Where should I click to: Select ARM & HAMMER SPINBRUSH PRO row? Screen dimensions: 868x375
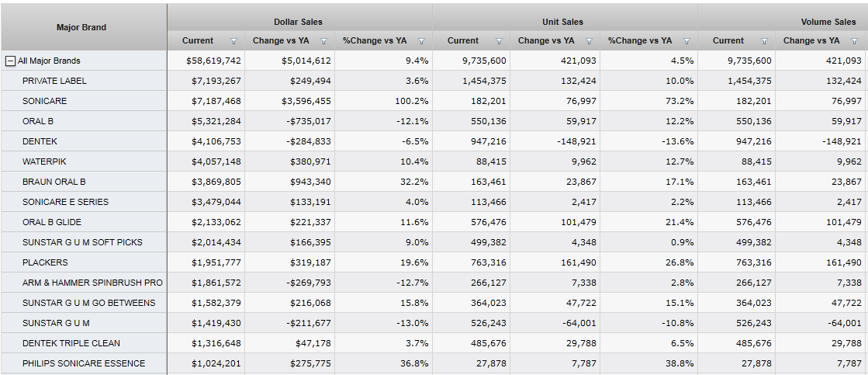point(92,283)
